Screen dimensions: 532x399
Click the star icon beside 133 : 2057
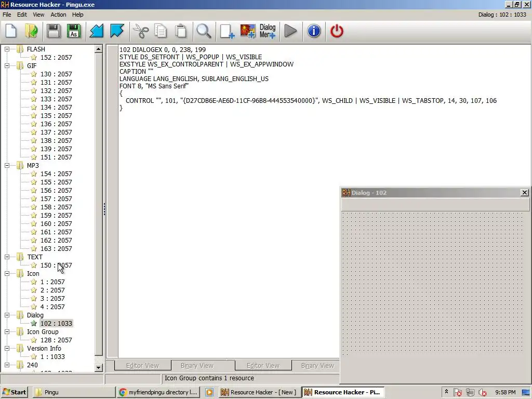tap(34, 99)
